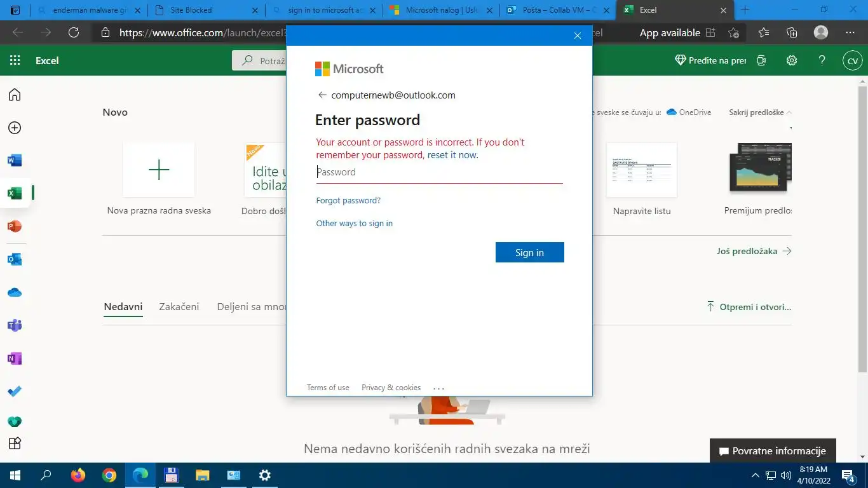This screenshot has width=868, height=488.
Task: Open Chrome from the taskbar
Action: coord(109,475)
